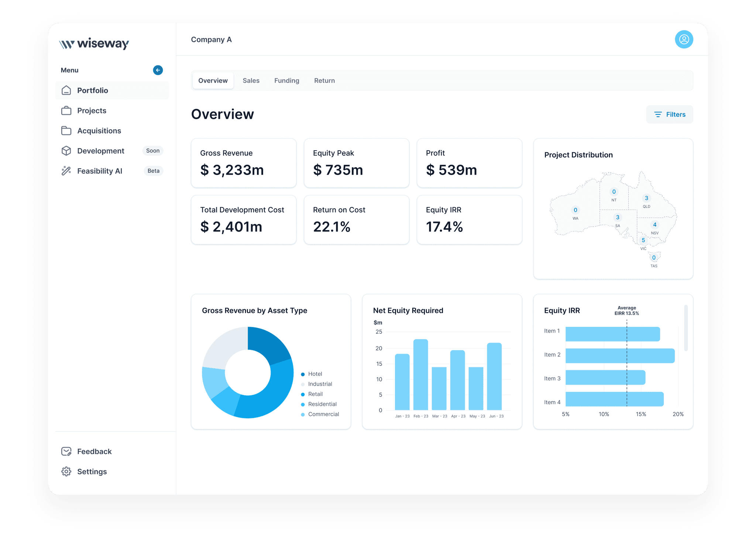Open Feasibility AI from the menu
This screenshot has width=756, height=542.
click(112, 171)
